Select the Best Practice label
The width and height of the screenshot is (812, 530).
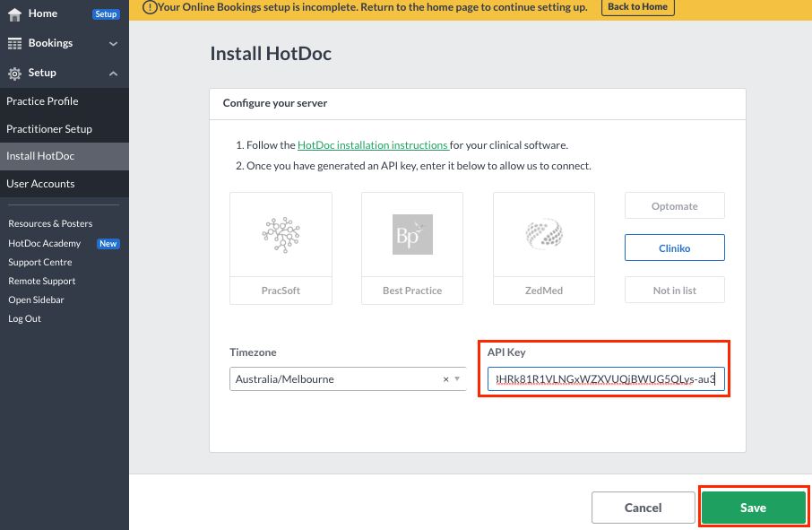[412, 291]
